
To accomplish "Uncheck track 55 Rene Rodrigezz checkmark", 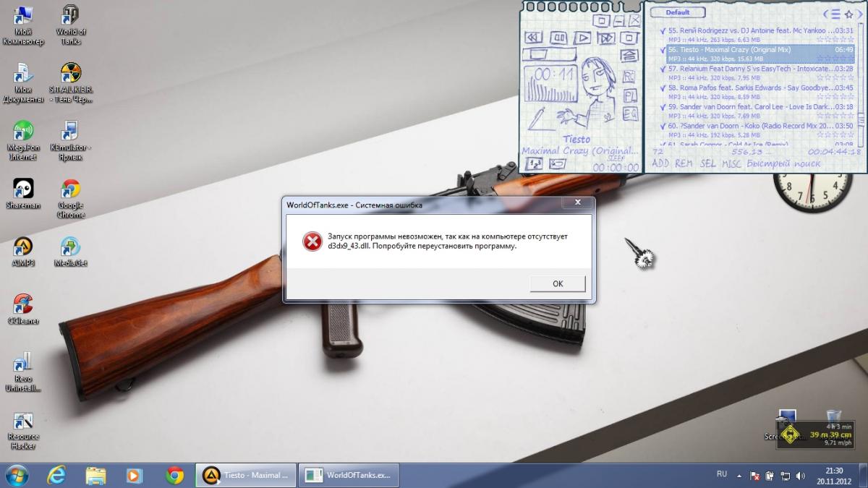I will click(x=663, y=31).
